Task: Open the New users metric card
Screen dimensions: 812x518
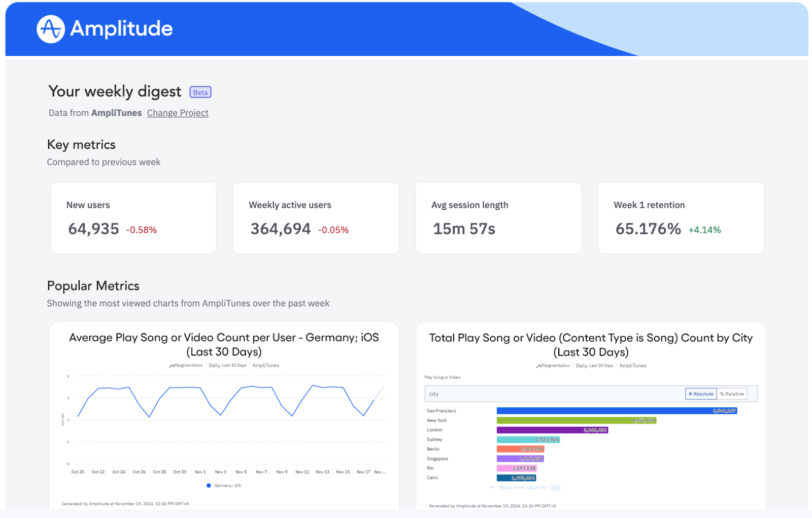Action: click(133, 218)
